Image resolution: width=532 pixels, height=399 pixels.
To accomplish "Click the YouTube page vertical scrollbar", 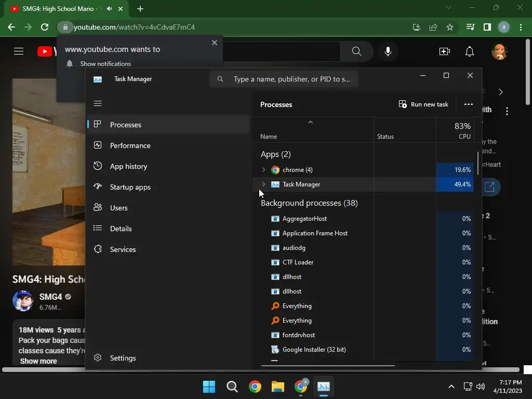I will tap(528, 72).
